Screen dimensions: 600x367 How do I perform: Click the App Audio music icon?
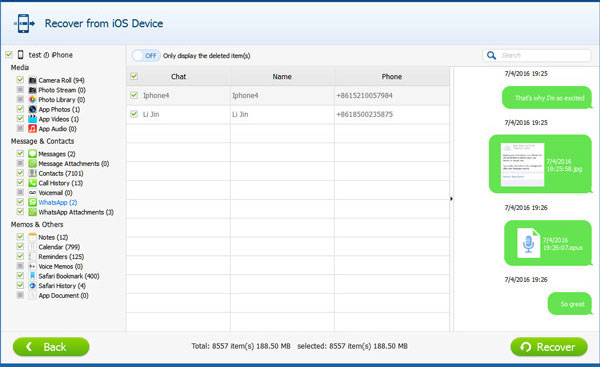[x=33, y=129]
